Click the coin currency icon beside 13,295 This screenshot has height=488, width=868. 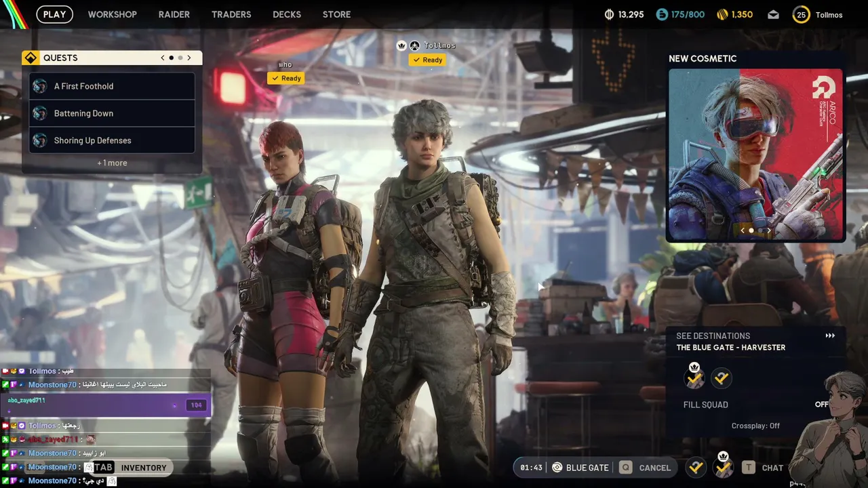[x=610, y=14]
